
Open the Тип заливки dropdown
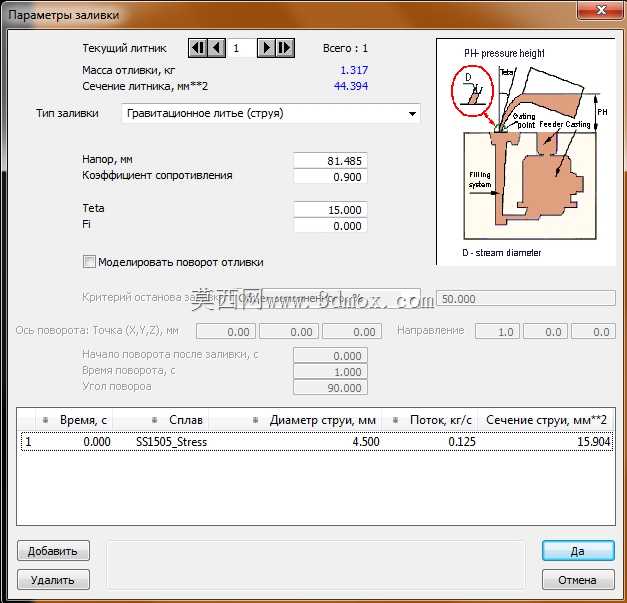[271, 114]
